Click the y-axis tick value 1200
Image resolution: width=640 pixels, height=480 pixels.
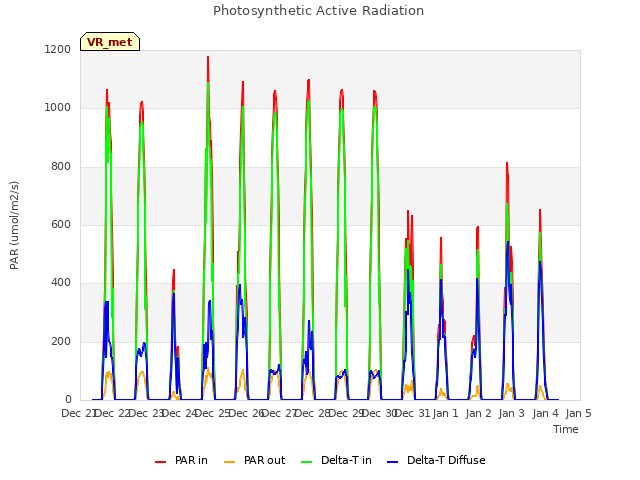(58, 49)
